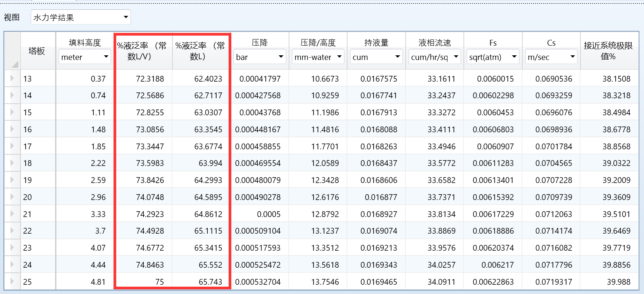The image size is (644, 294).
Task: Open the bar unit dropdown under 压降
Action: (260, 57)
